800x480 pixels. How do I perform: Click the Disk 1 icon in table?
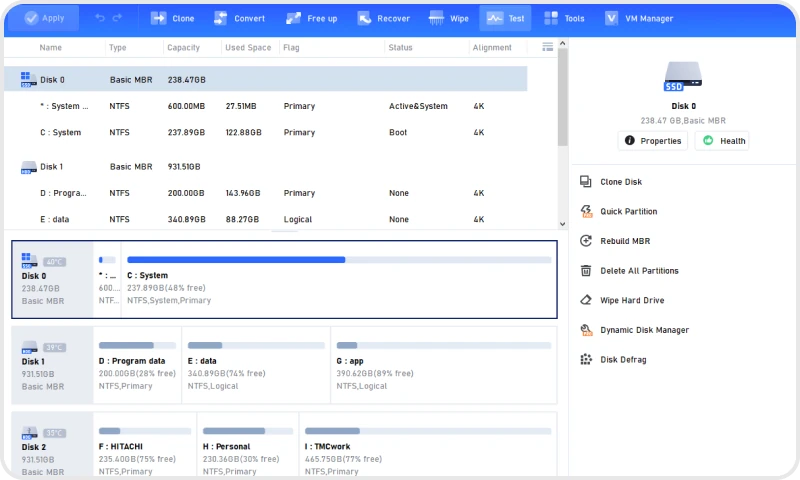[x=29, y=167]
